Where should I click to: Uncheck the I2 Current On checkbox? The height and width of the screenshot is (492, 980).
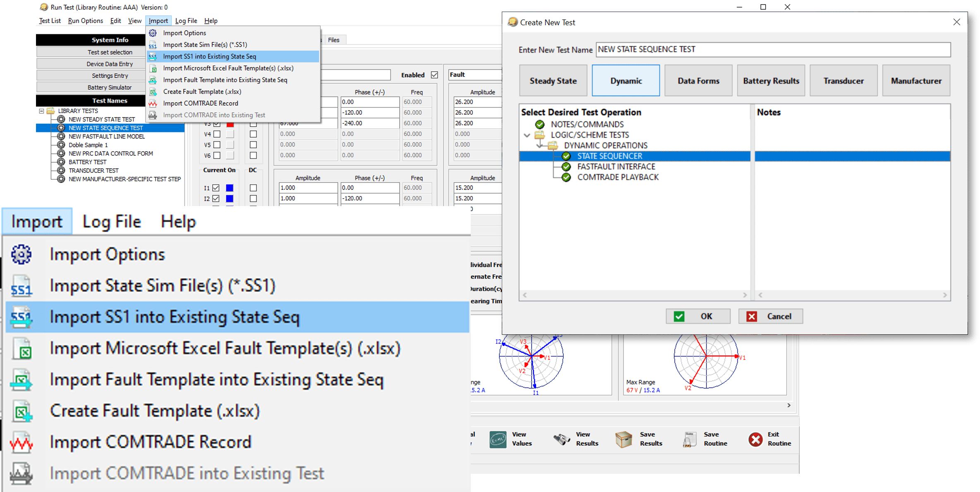[x=216, y=199]
